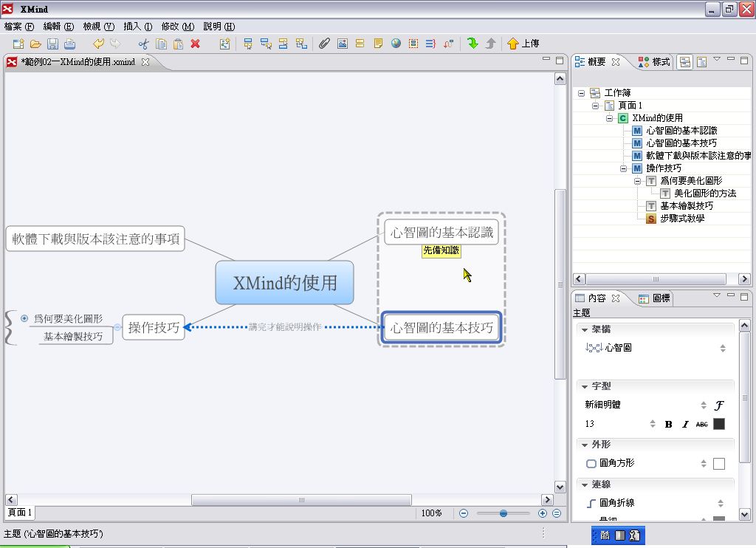The width and height of the screenshot is (756, 548).
Task: Open the text color swatch in 字型
Action: 719,424
